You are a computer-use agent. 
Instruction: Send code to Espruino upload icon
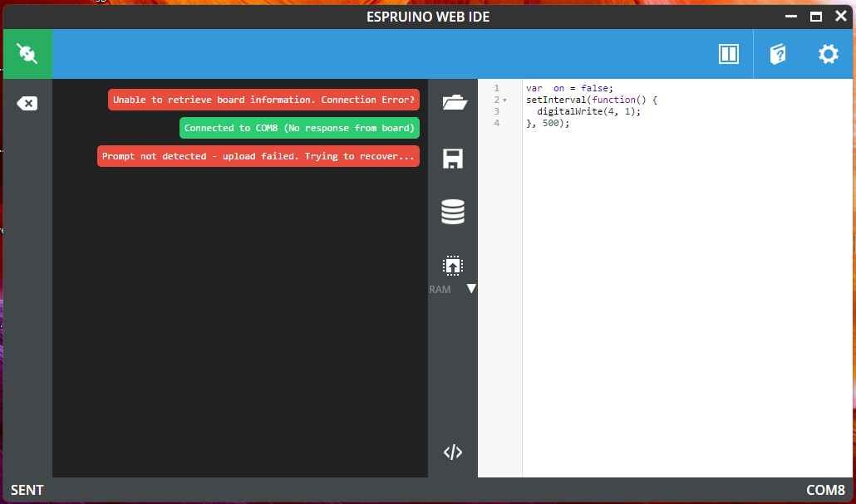pos(453,266)
